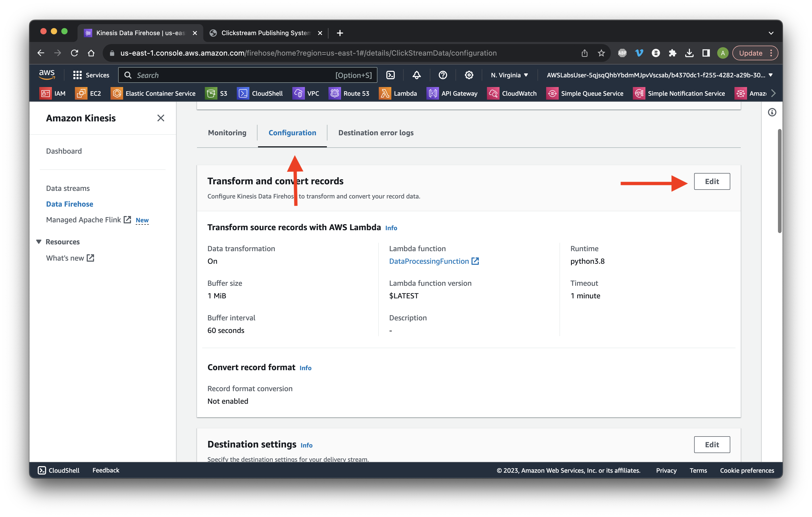Open the settings gear in AWS nav

click(469, 75)
